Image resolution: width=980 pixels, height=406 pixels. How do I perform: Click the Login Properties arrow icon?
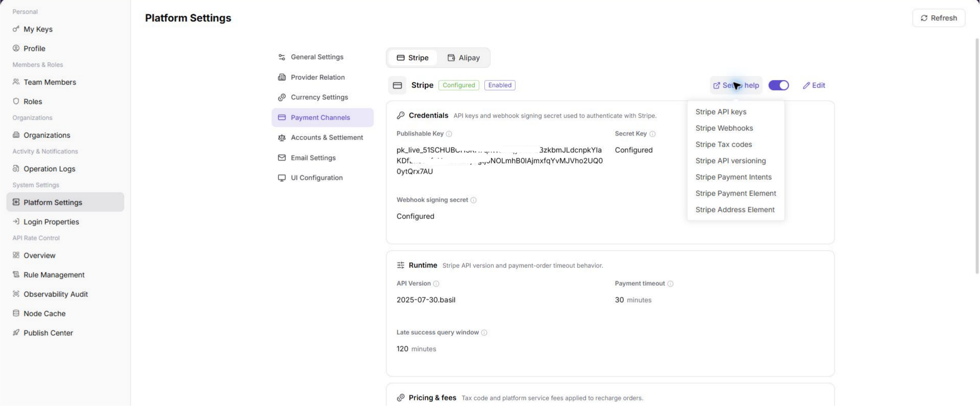click(16, 222)
